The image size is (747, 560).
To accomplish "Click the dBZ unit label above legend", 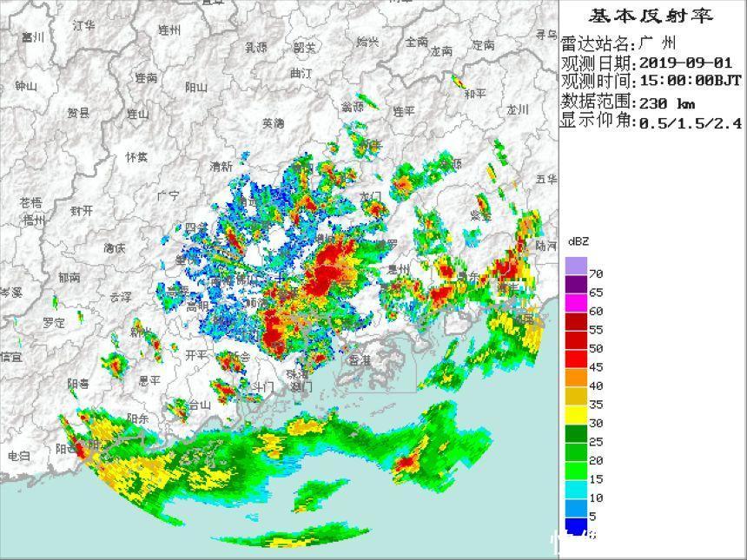I will click(x=578, y=241).
